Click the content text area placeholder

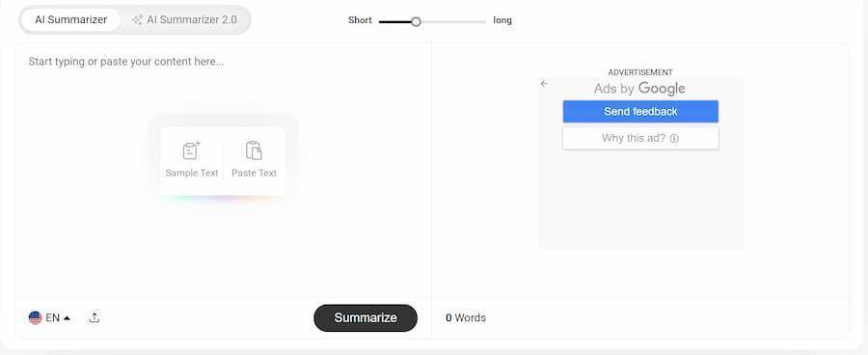pos(126,62)
